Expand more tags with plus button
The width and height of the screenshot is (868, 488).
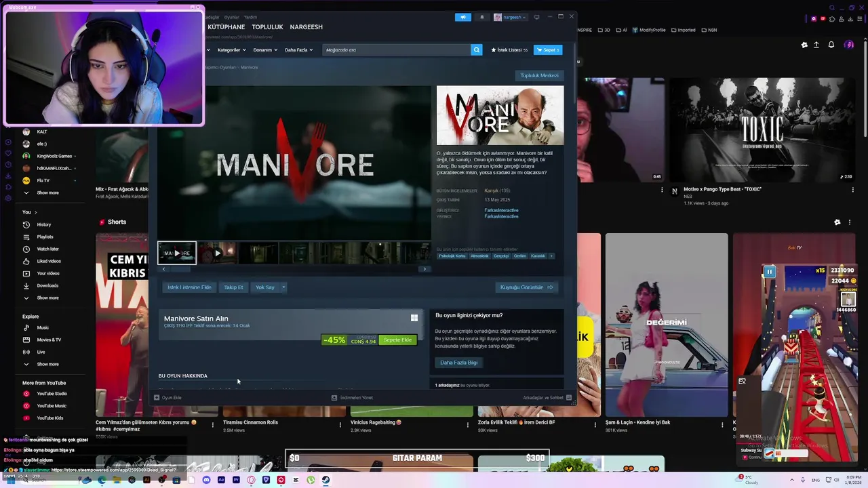pos(551,256)
